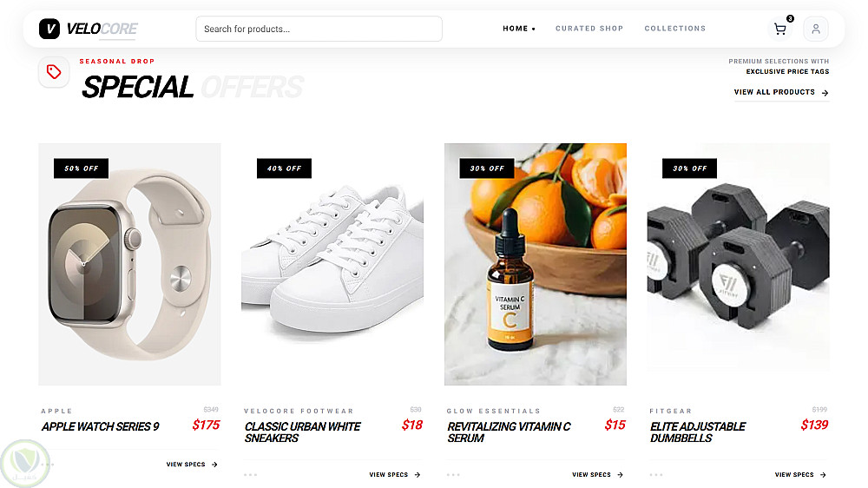Viewport: 868px width, 488px height.
Task: Open the Curated Shop menu item
Action: point(589,29)
